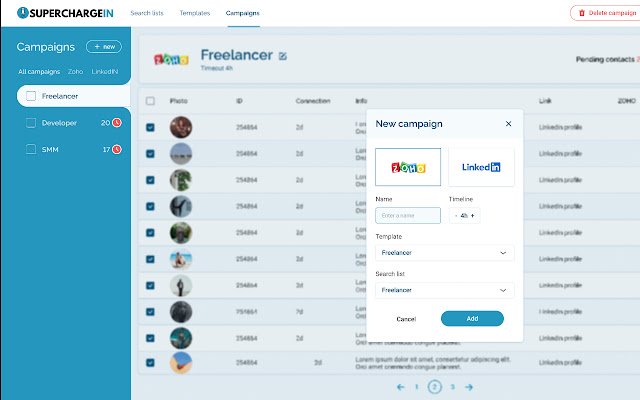640x400 pixels.
Task: Close the New campaign dialog
Action: click(x=508, y=124)
